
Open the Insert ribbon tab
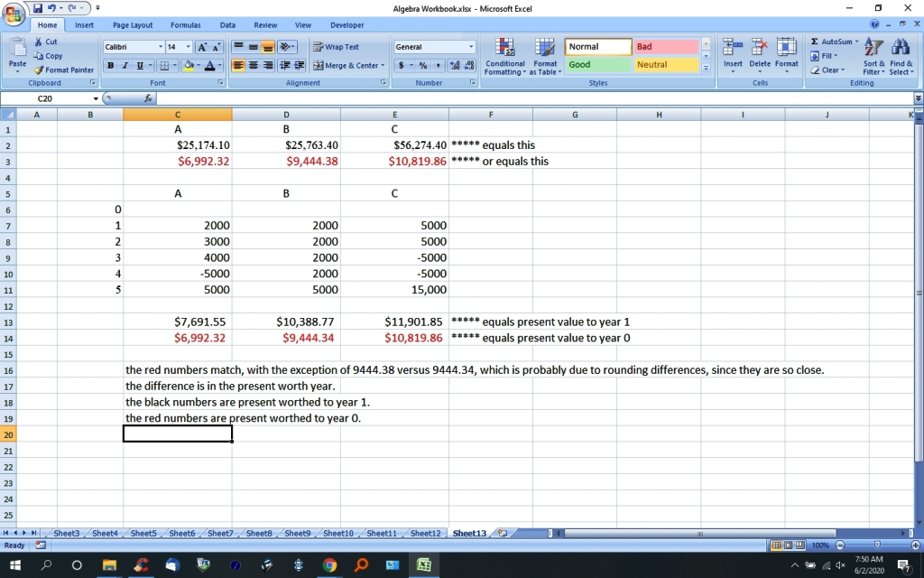pyautogui.click(x=84, y=24)
